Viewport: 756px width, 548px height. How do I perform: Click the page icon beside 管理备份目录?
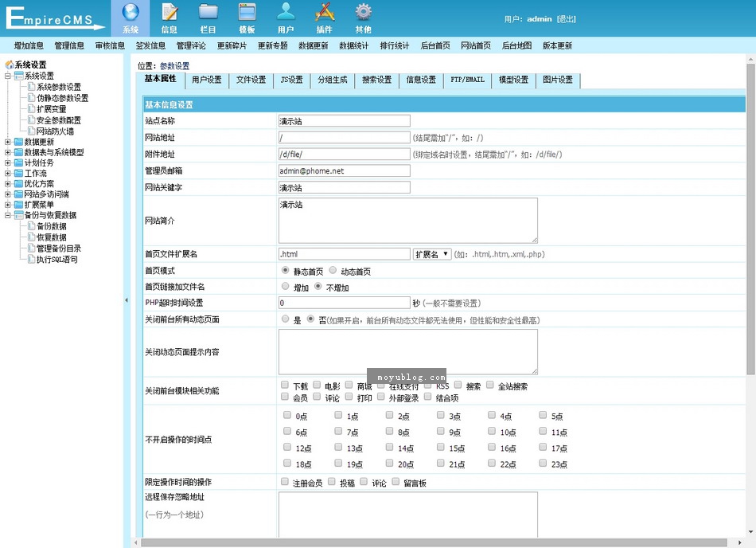point(31,249)
